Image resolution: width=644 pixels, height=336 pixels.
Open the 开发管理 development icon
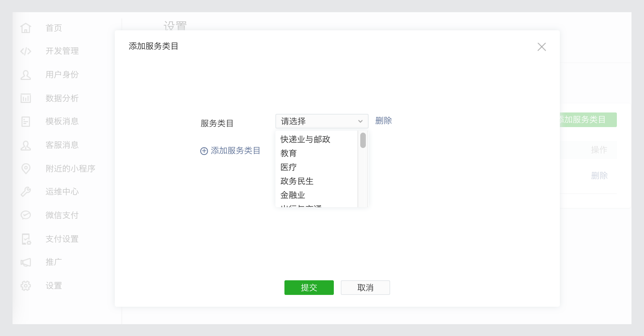click(x=26, y=51)
